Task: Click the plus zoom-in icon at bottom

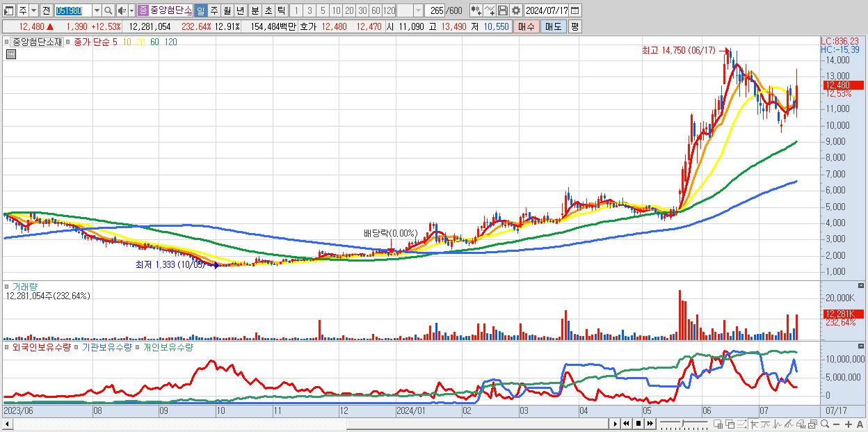Action: [849, 424]
